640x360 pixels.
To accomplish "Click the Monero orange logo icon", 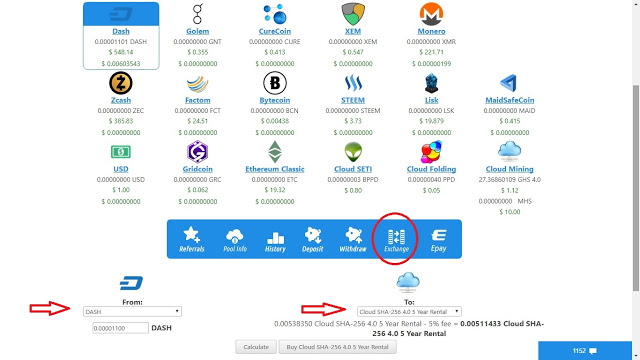I will click(431, 14).
